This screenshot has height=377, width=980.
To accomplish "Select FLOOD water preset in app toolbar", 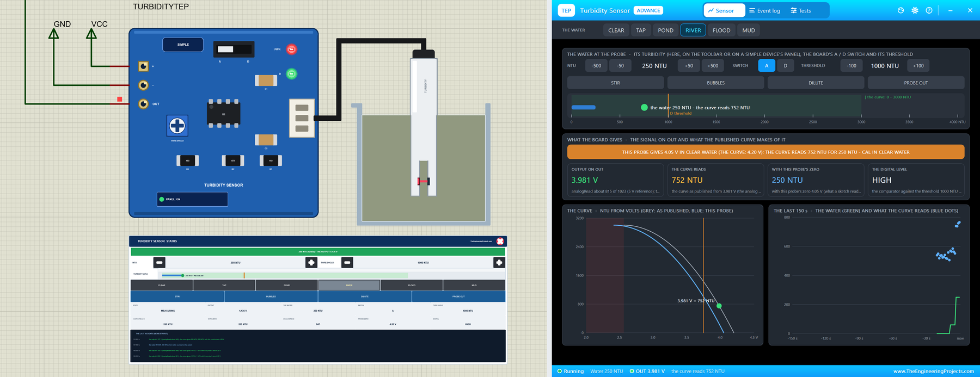I will pos(721,30).
